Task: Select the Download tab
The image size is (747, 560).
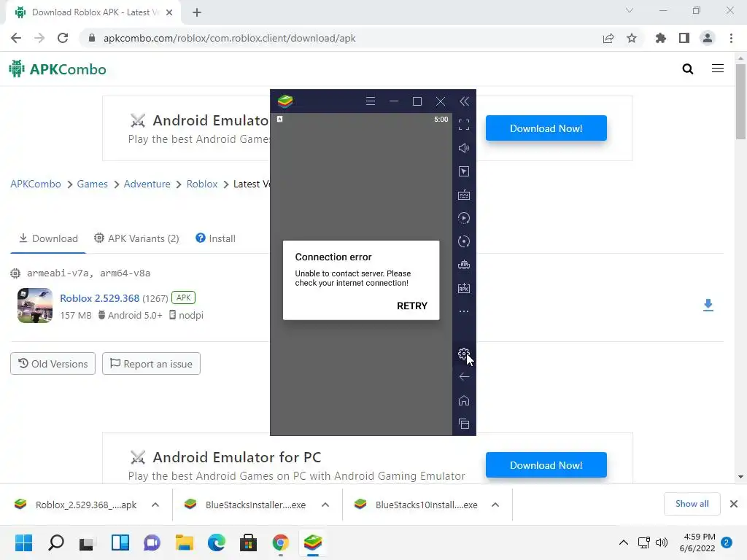Action: point(48,238)
